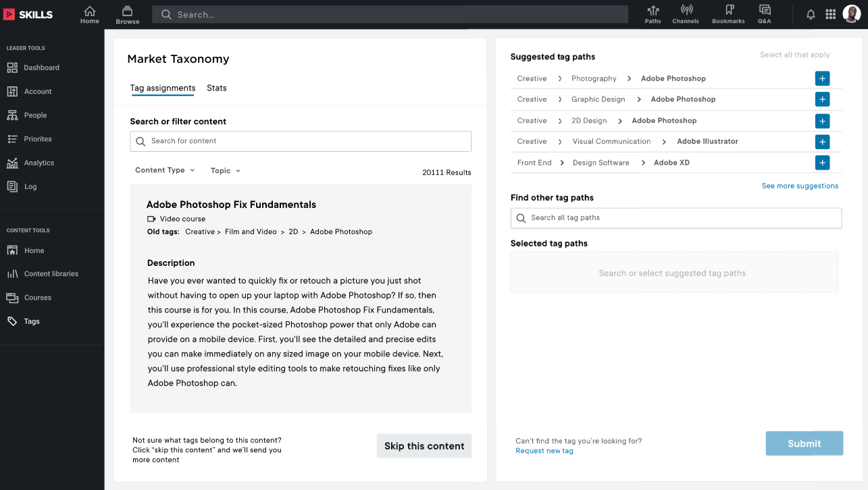Add Front End > Design Software > Adobe XD path
The width and height of the screenshot is (868, 490).
822,163
